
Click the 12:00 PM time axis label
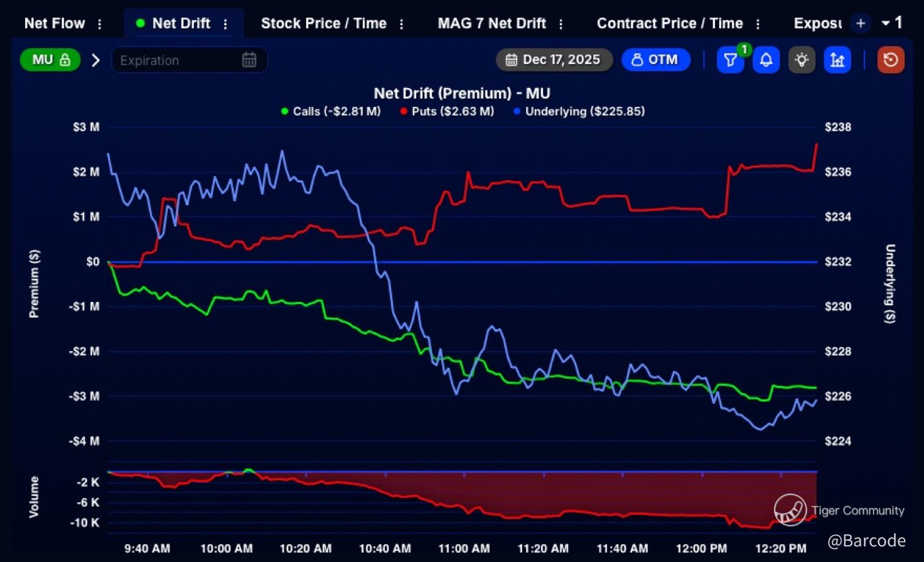click(701, 548)
